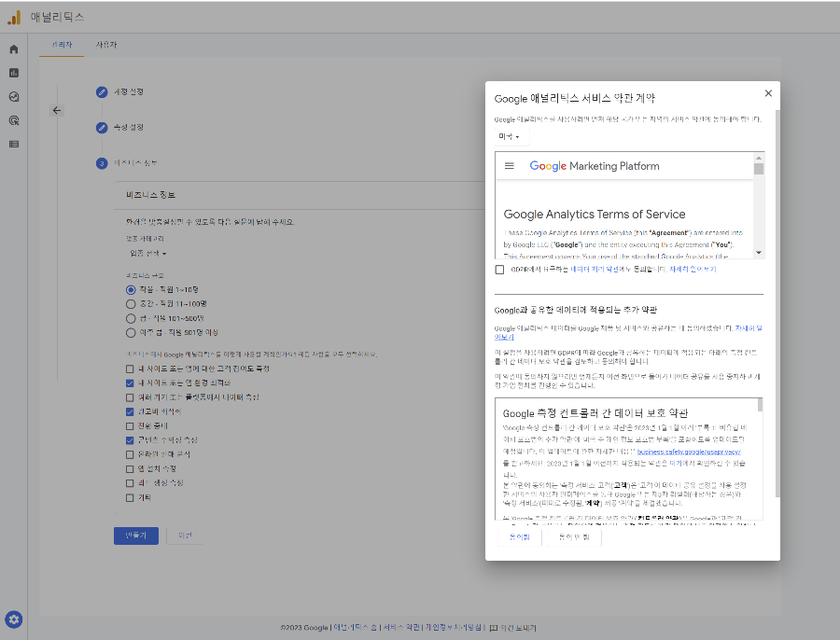This screenshot has height=640, width=840.
Task: Go to the 속성 설정 step label
Action: pos(129,128)
